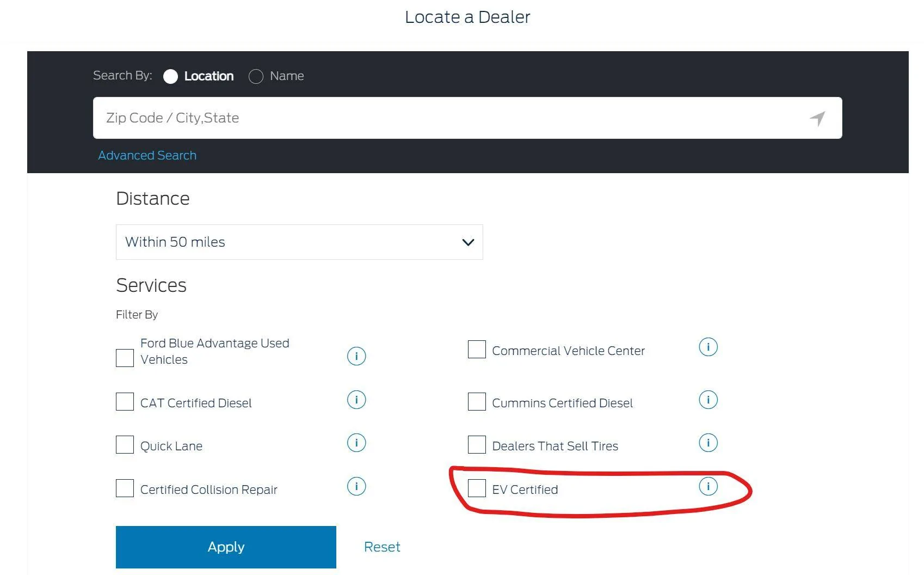
Task: Show info for EV Certified
Action: tap(708, 486)
